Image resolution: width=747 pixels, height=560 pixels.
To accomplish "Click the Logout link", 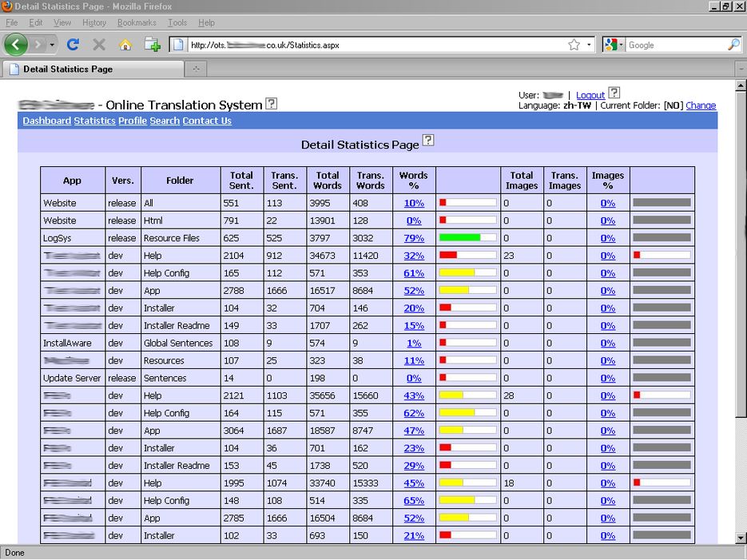I will [590, 95].
